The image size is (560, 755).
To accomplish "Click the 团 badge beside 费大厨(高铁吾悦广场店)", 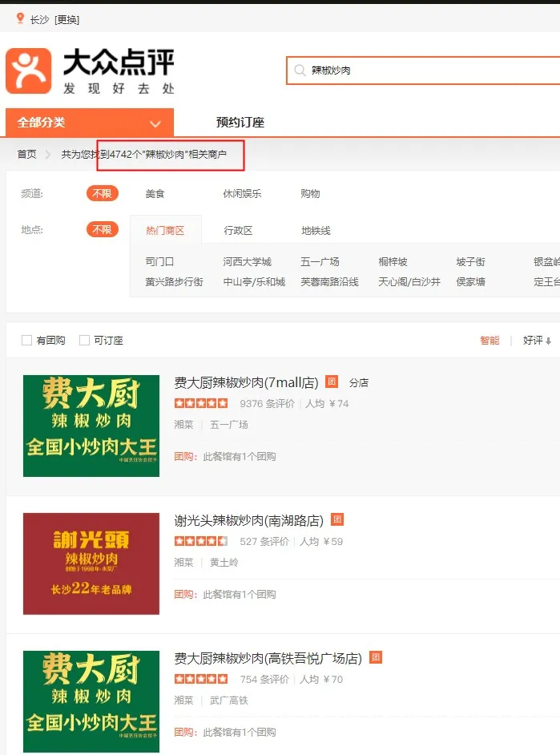I will [x=376, y=657].
